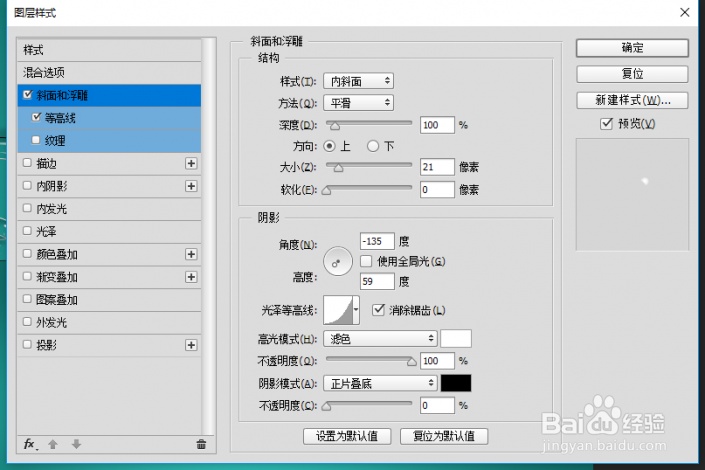
Task: Enable the 渐变叠加 checkbox
Action: (x=27, y=276)
